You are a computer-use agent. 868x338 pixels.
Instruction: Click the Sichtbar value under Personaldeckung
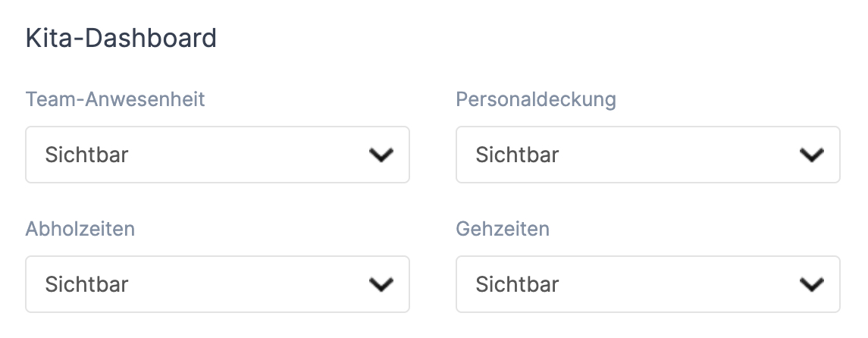(x=517, y=155)
